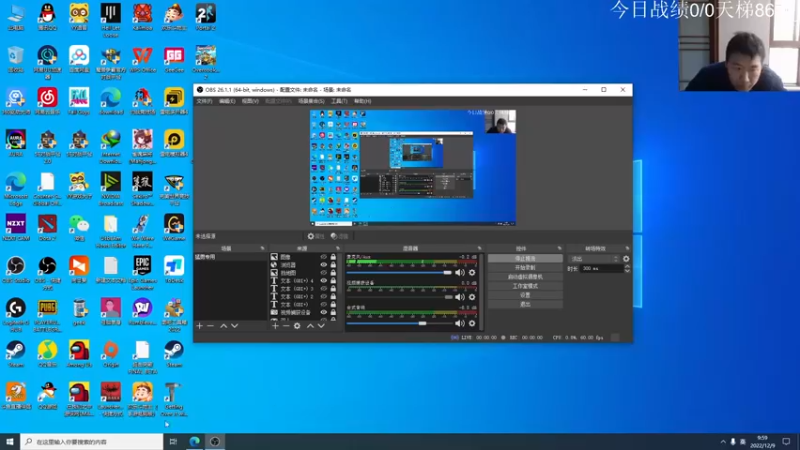The image size is (800, 450).
Task: Toggle the lock on the 图像 source
Action: click(x=333, y=257)
